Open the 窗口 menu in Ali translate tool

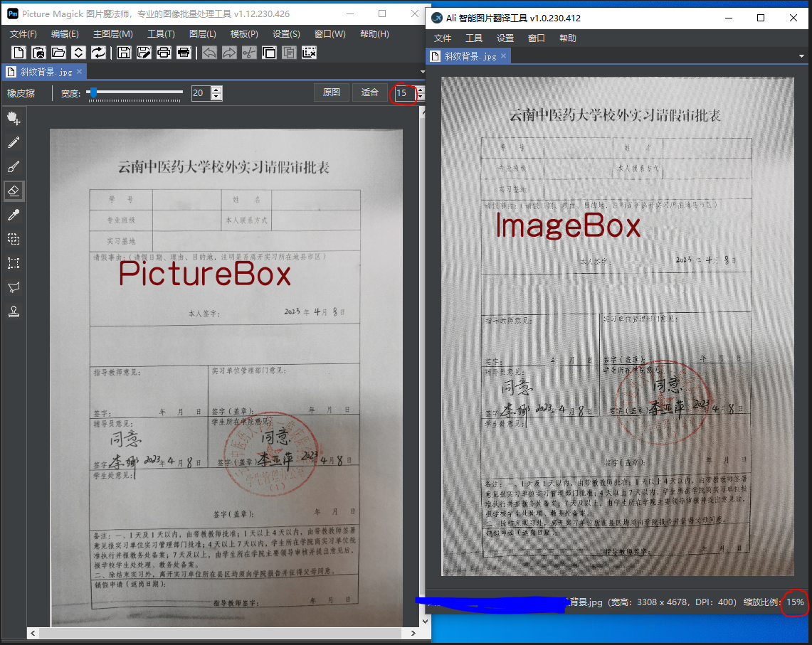pos(537,38)
